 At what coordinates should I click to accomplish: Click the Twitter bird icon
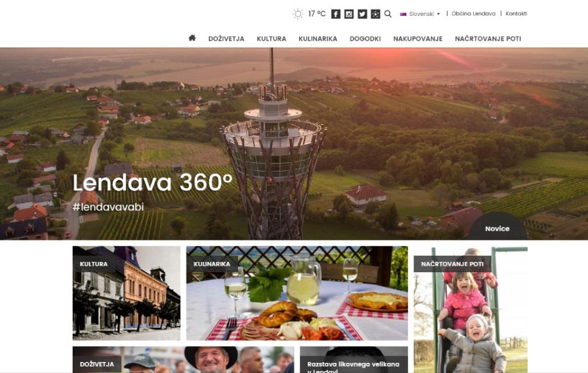[x=362, y=14]
